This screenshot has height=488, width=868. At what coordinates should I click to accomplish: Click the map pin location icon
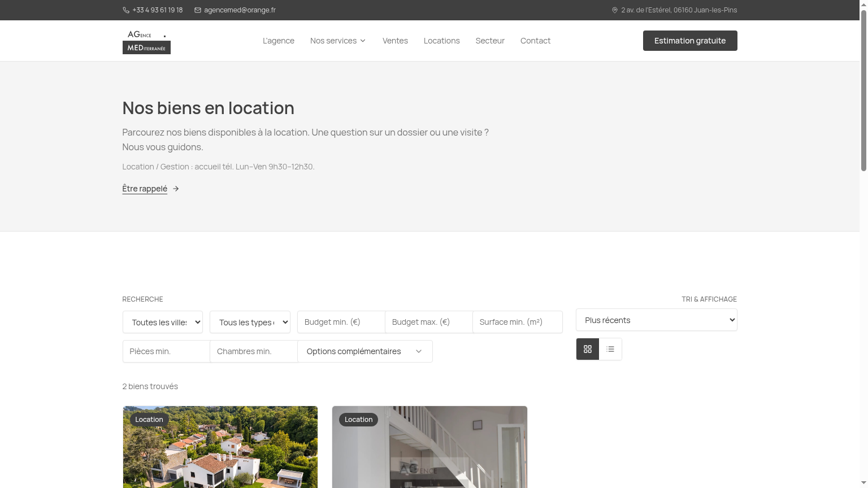tap(615, 10)
